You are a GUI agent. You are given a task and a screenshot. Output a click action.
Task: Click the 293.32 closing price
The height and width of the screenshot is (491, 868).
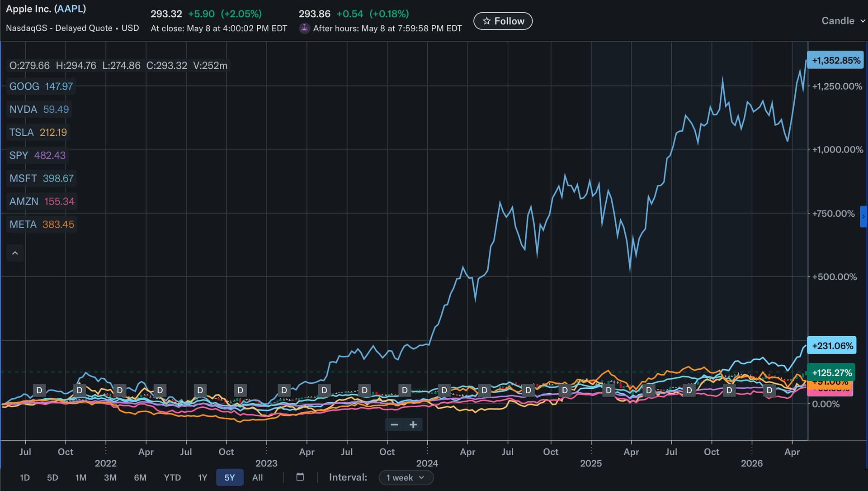click(166, 14)
